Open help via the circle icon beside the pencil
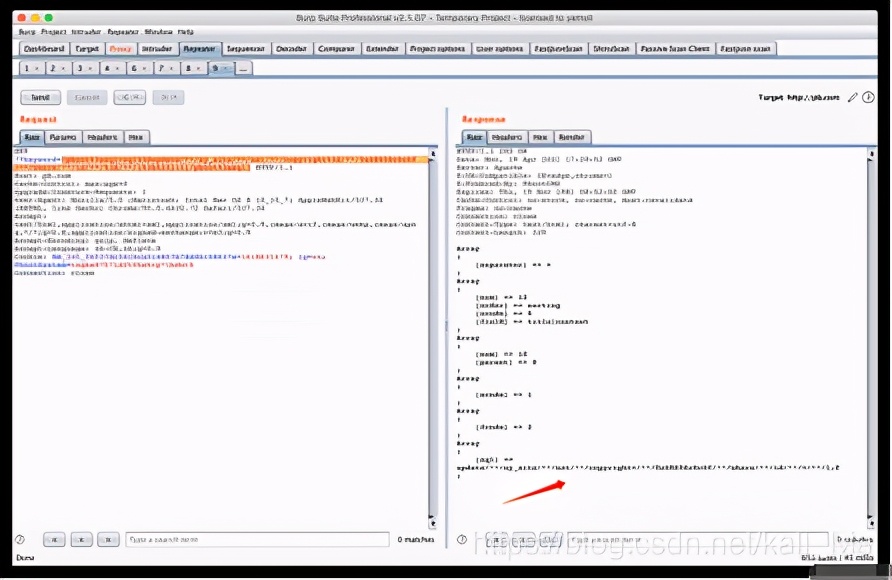The height and width of the screenshot is (580, 892). click(868, 98)
